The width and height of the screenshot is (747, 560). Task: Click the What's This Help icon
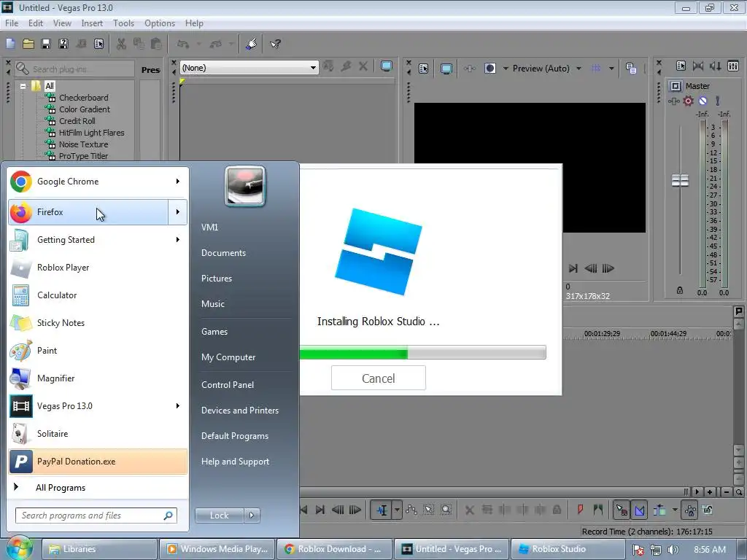[275, 44]
